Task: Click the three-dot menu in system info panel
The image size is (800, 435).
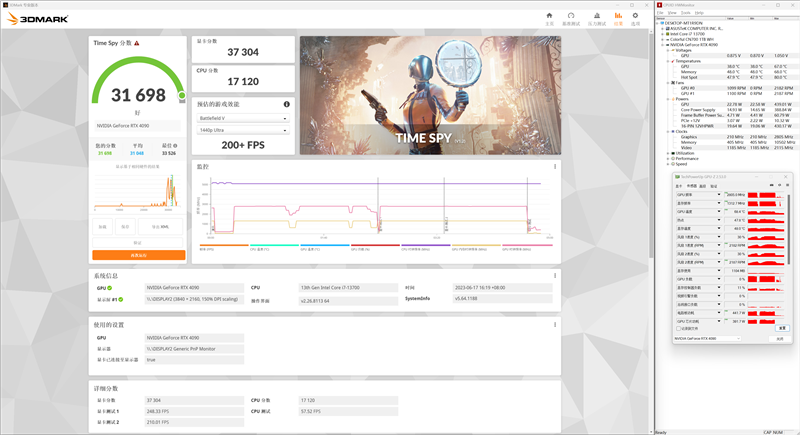Action: coord(555,274)
